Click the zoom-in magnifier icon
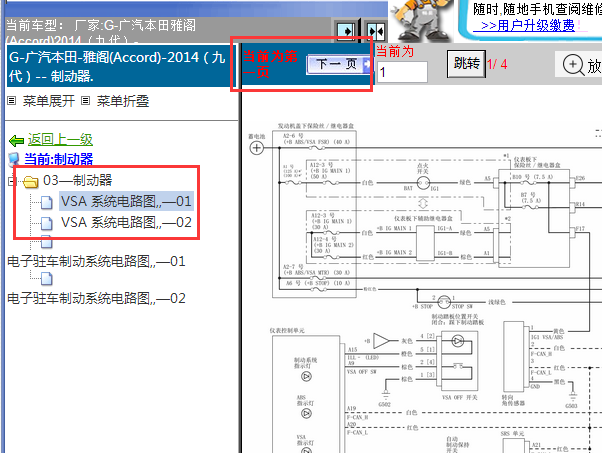The image size is (602, 453). 572,64
